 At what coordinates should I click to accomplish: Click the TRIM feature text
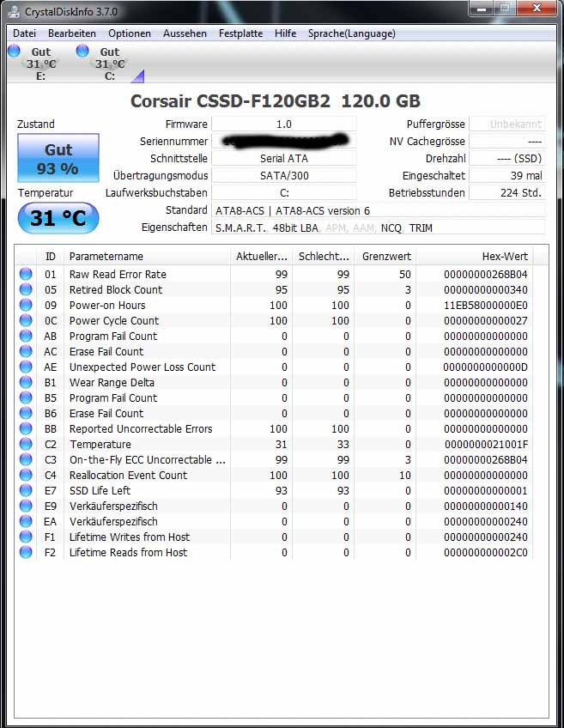pos(421,228)
